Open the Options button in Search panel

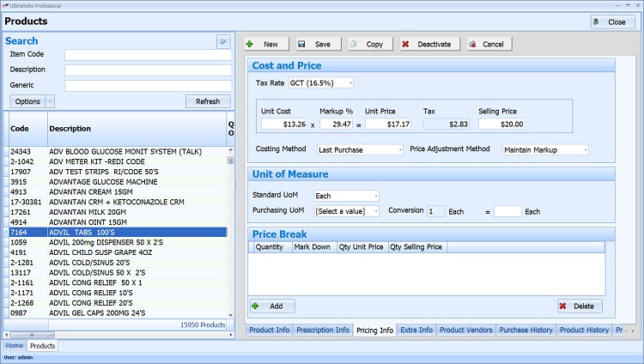click(x=27, y=101)
